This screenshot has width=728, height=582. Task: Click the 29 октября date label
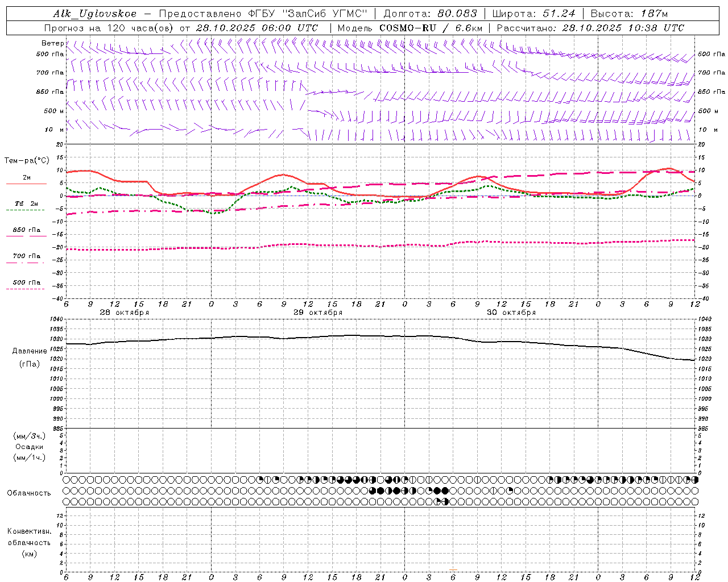tap(318, 313)
